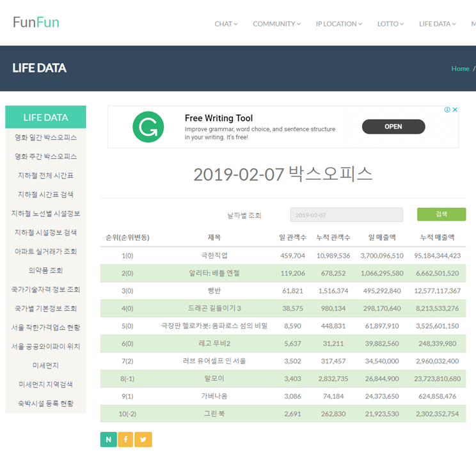Open 숙박시설 등록 현황 sidebar link
Image resolution: width=476 pixels, height=476 pixels.
click(x=45, y=404)
